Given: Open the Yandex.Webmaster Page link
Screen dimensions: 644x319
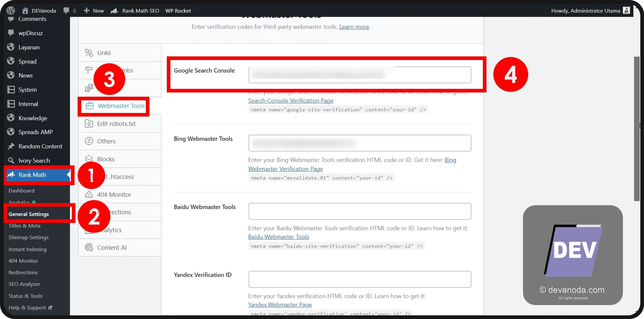Looking at the screenshot, I should tap(280, 305).
